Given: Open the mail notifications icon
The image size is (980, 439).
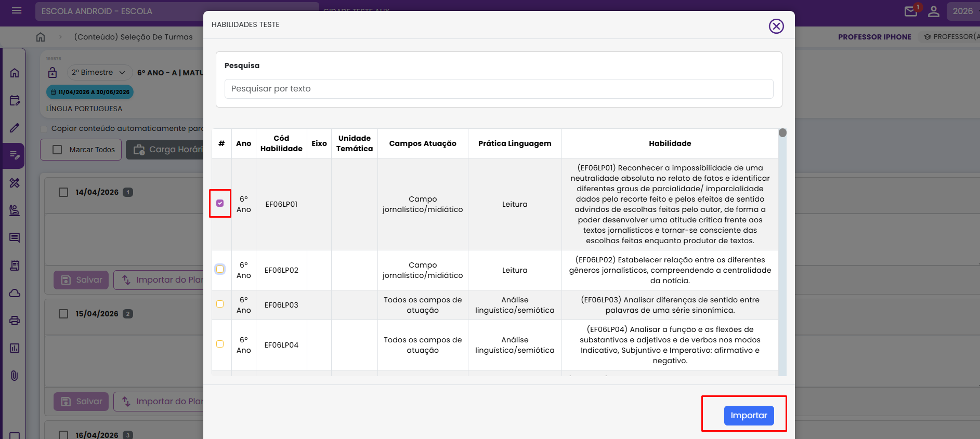Looking at the screenshot, I should pos(911,11).
